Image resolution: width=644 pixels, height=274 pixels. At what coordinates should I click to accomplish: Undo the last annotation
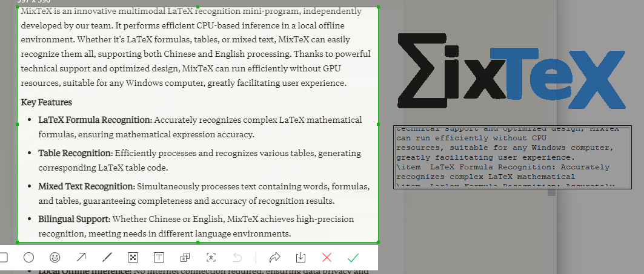pyautogui.click(x=237, y=258)
